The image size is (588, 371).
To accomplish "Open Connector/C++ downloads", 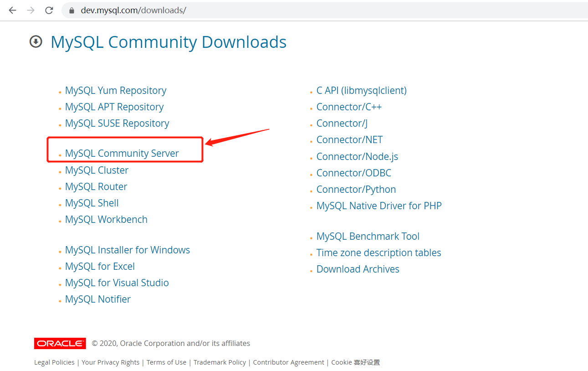I will 349,107.
